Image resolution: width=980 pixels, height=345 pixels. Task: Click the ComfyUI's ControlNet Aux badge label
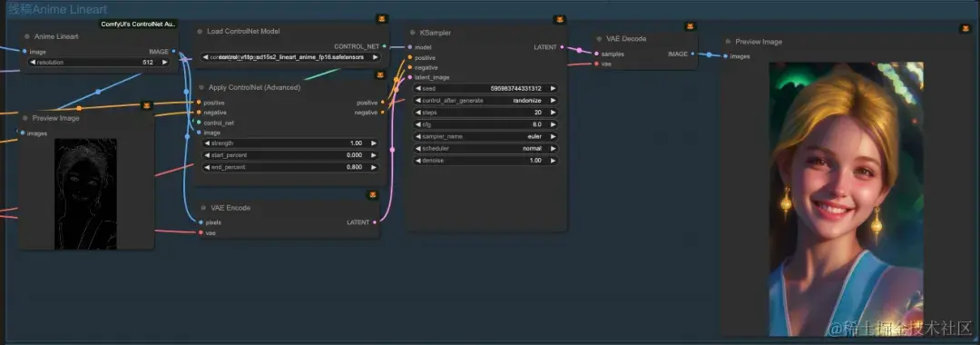[x=139, y=24]
